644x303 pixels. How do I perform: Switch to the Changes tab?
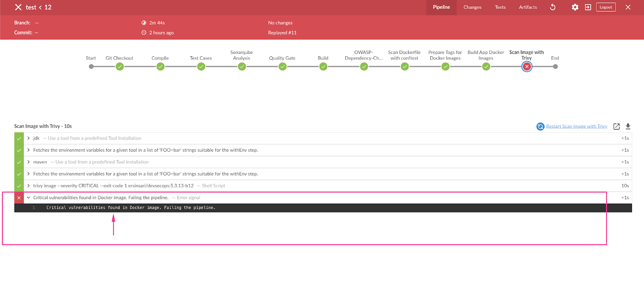[472, 7]
